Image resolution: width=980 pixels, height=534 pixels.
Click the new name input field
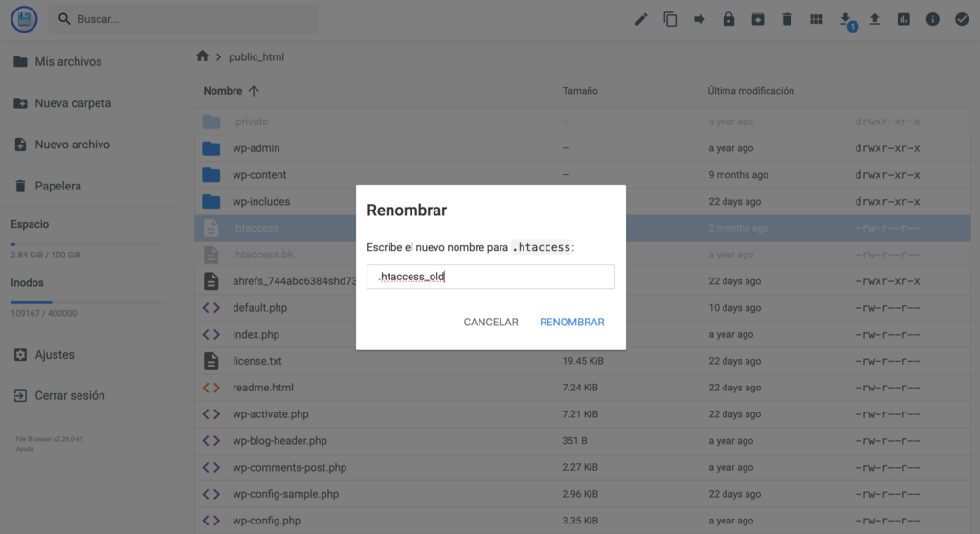[491, 277]
